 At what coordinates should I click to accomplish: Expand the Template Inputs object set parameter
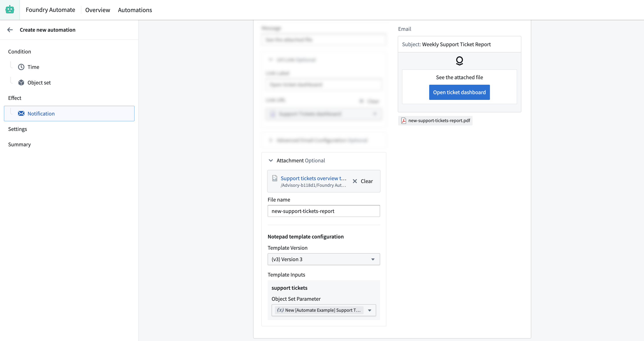(x=370, y=310)
